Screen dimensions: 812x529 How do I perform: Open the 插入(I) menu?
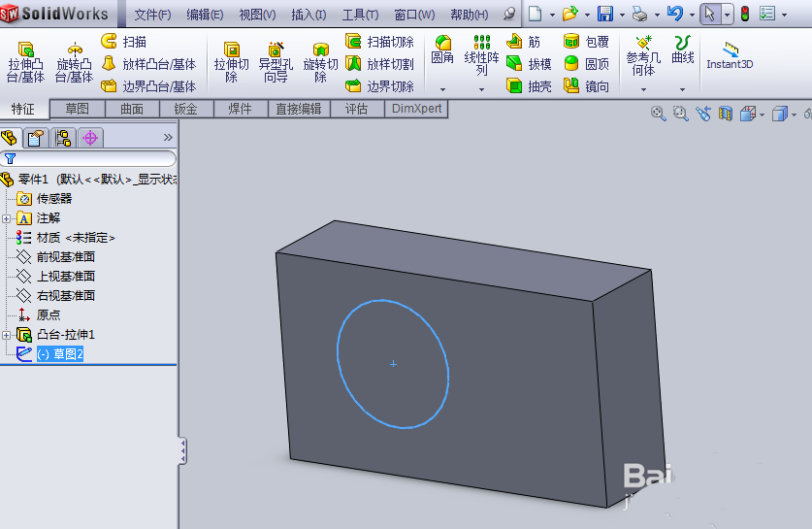309,15
